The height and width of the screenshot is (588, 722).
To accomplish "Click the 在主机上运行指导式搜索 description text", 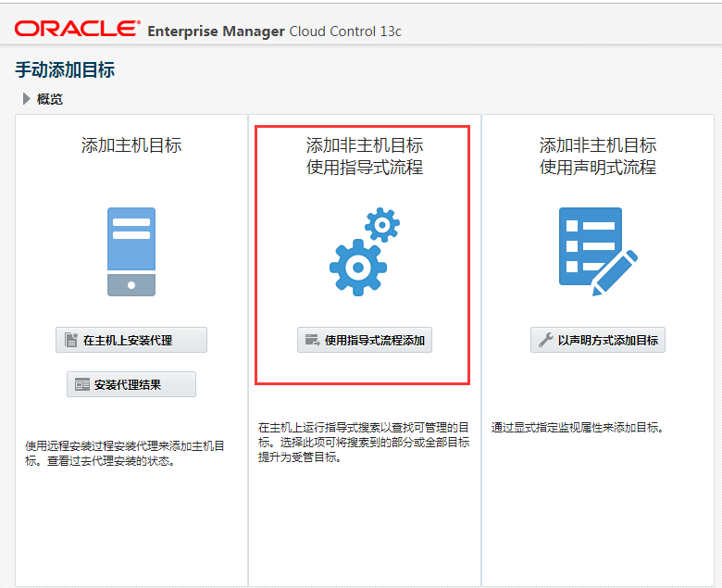I will coord(364,442).
